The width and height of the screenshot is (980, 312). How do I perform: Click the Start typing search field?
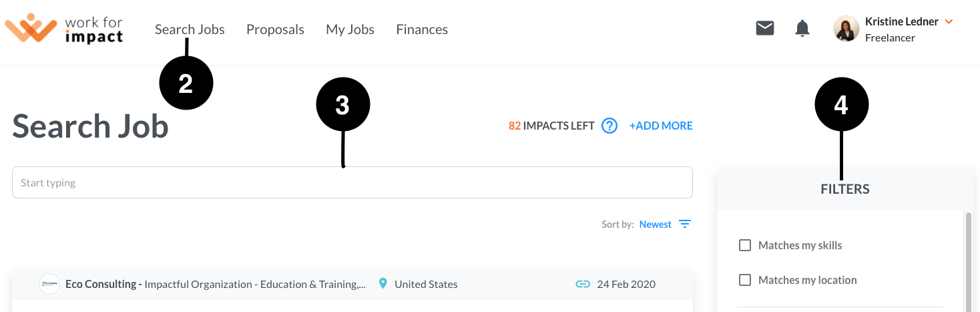pyautogui.click(x=352, y=182)
